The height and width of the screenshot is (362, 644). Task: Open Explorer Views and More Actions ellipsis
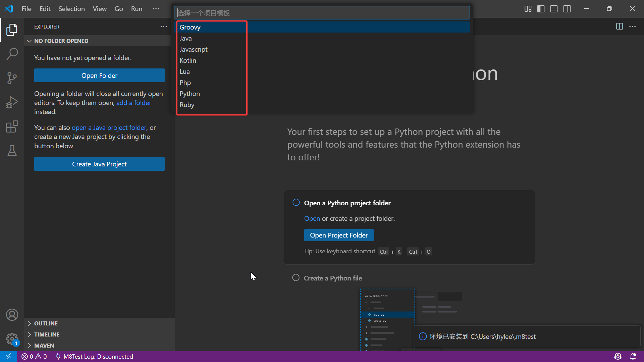click(x=163, y=27)
